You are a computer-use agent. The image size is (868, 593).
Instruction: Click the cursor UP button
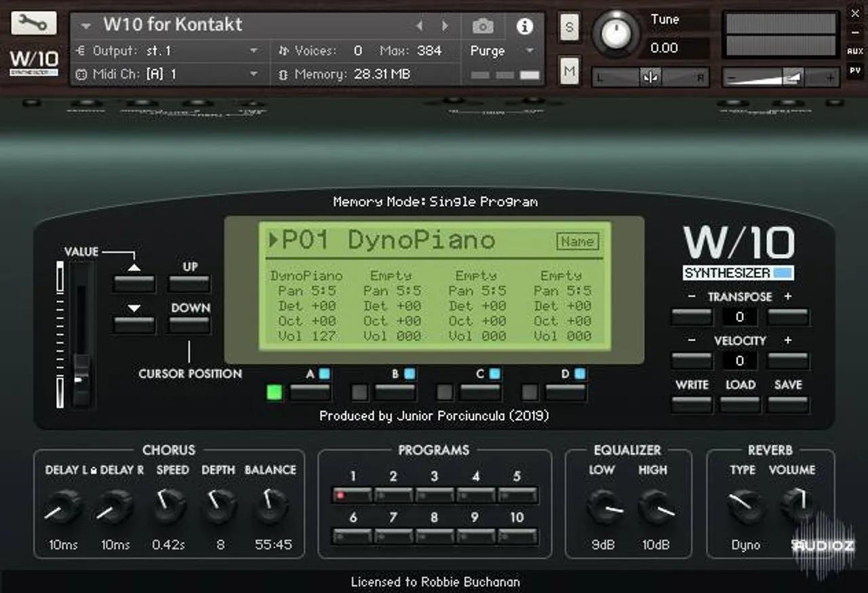tap(190, 283)
